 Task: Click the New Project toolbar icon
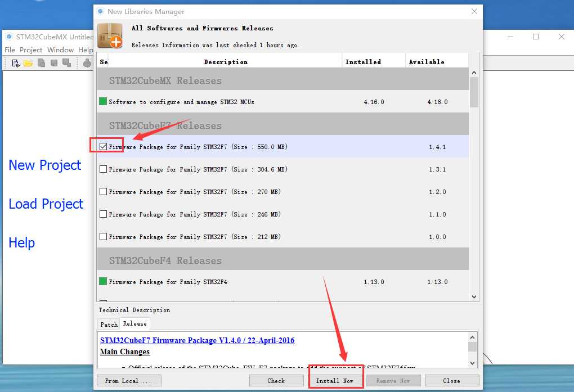(15, 63)
